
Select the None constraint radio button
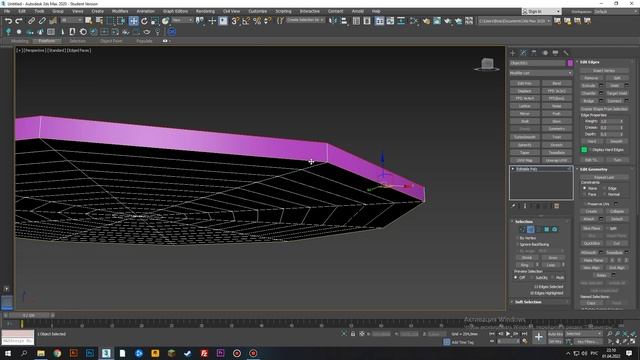pos(585,189)
